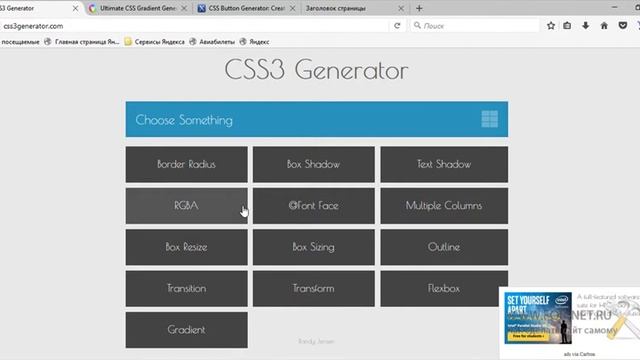The image size is (640, 360).
Task: Close the CSS Button Generator tab
Action: point(293,8)
